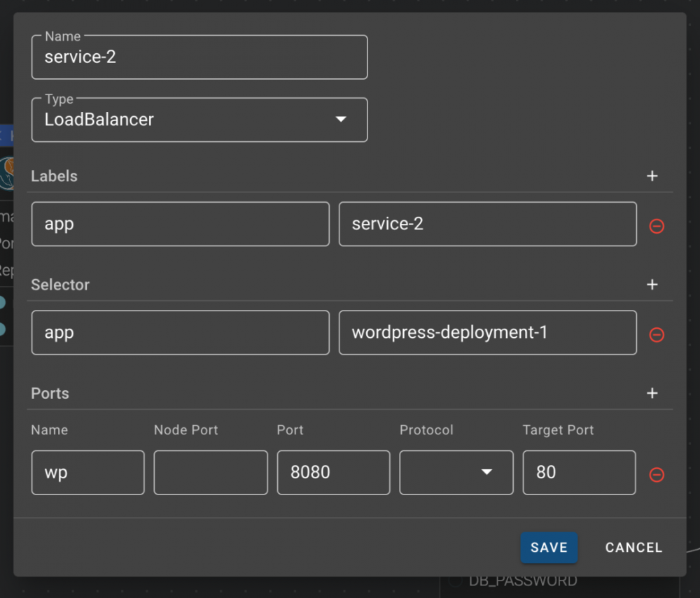The height and width of the screenshot is (598, 700).
Task: Cancel editing the service
Action: point(633,548)
